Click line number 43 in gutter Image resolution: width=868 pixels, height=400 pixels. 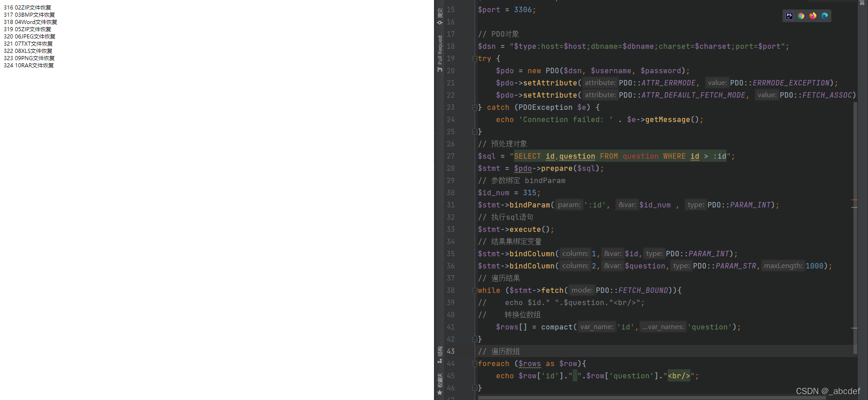click(x=451, y=352)
